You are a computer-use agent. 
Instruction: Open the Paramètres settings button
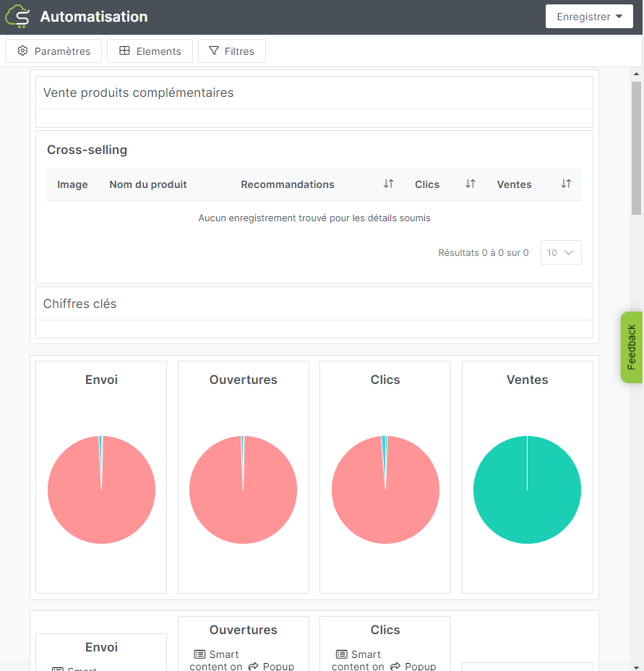point(53,51)
